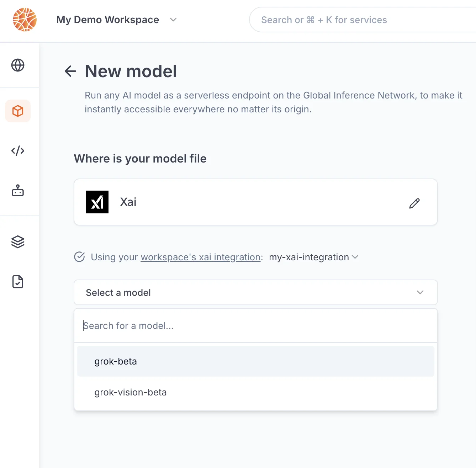476x468 pixels.
Task: Click the Xai model source card
Action: pos(256,202)
